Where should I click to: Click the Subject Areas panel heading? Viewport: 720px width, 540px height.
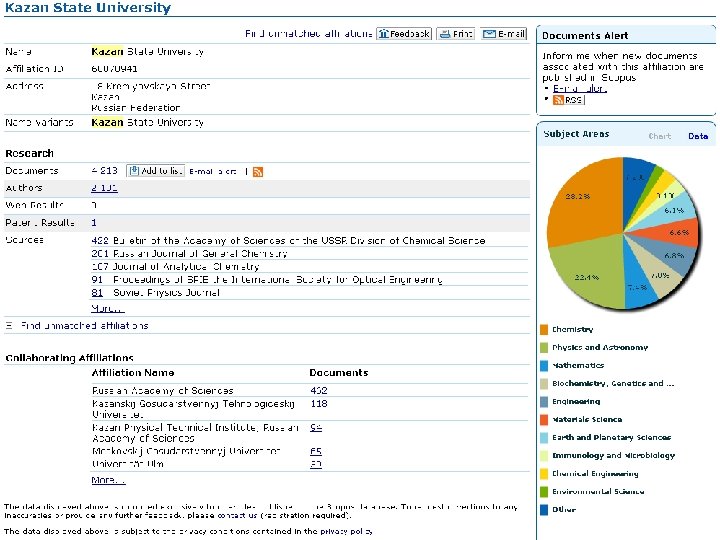click(576, 134)
